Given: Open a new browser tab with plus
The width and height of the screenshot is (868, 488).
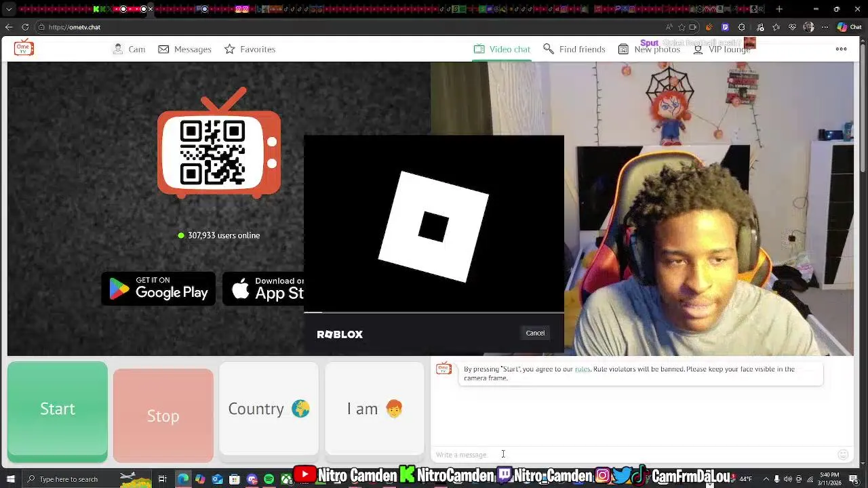Looking at the screenshot, I should pos(779,9).
